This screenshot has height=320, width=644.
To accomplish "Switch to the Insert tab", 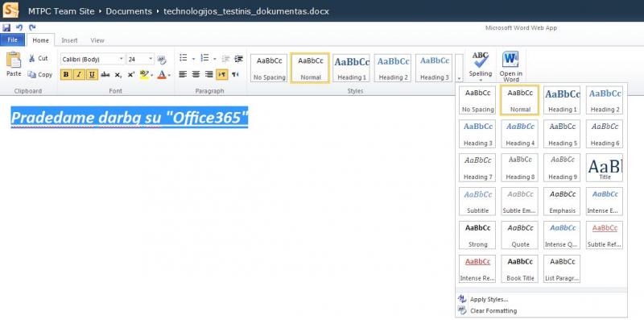I will pyautogui.click(x=69, y=40).
